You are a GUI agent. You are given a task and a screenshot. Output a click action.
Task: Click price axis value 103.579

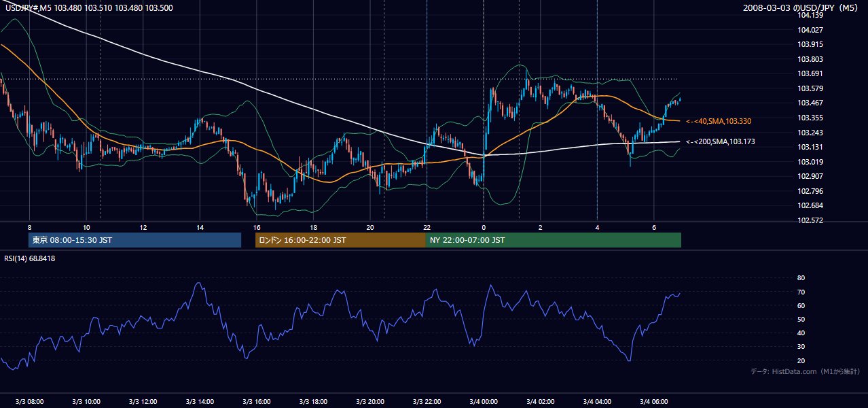pos(811,88)
